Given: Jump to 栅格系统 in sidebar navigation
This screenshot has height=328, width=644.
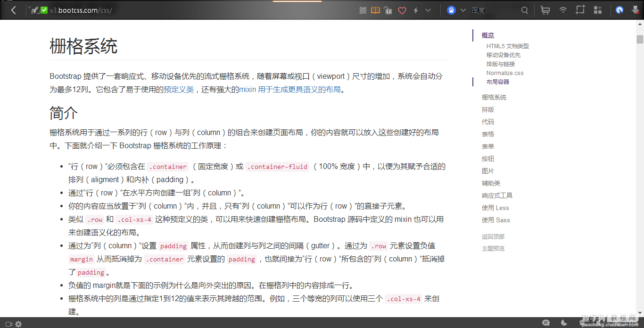Looking at the screenshot, I should 494,97.
